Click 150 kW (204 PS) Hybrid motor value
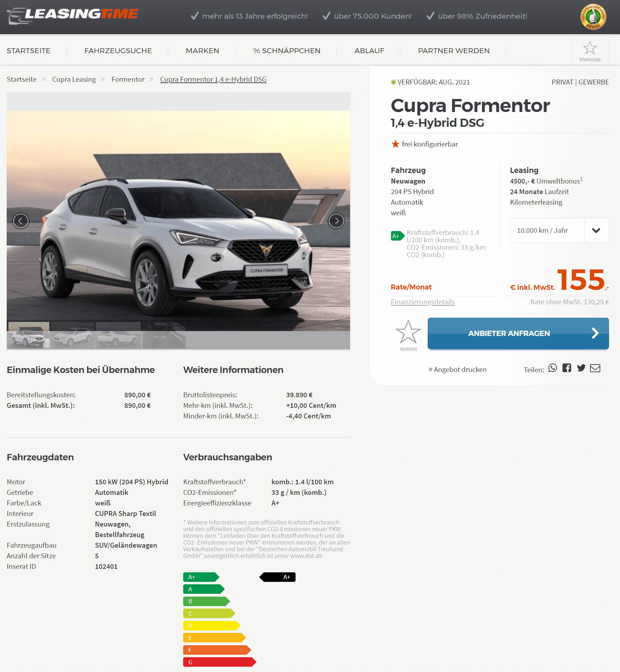620x672 pixels. click(132, 482)
